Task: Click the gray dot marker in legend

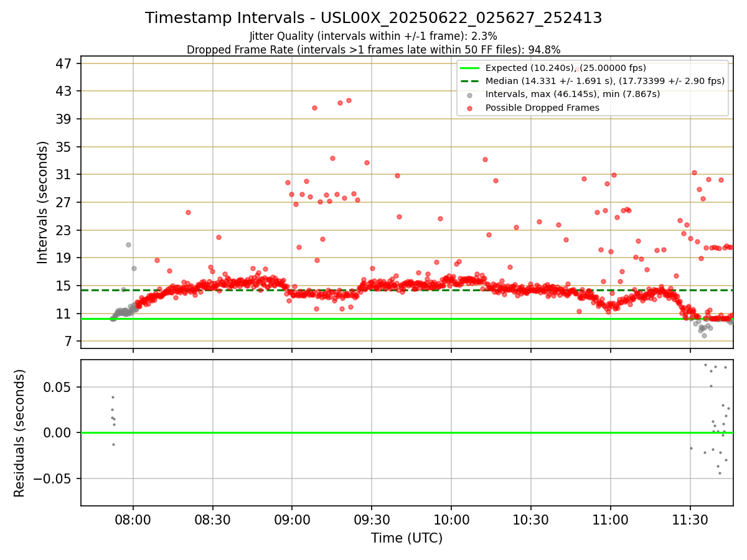Action: coord(470,95)
